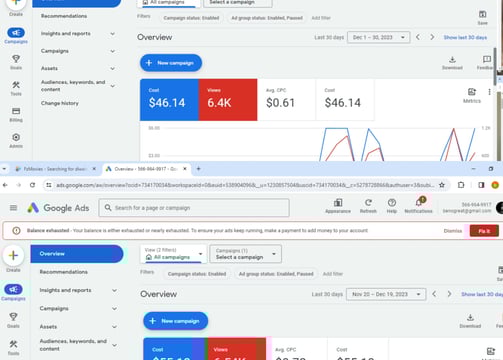The height and width of the screenshot is (360, 503).
Task: Click Search for a page or campaign field
Action: click(x=194, y=208)
